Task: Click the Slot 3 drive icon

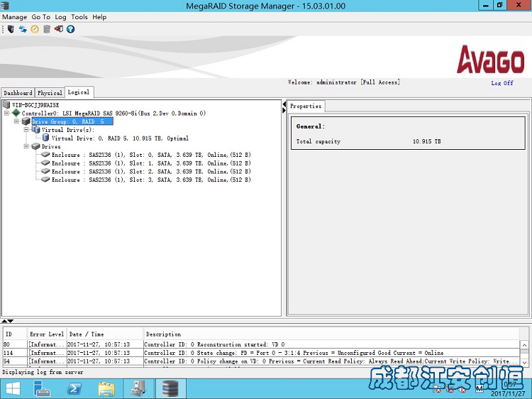Action: (45, 180)
